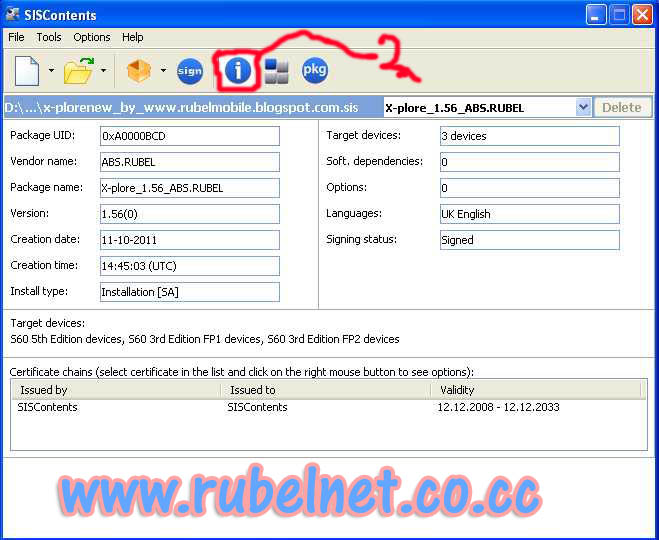Open the Tools menu
Image resolution: width=659 pixels, height=540 pixels.
[49, 37]
